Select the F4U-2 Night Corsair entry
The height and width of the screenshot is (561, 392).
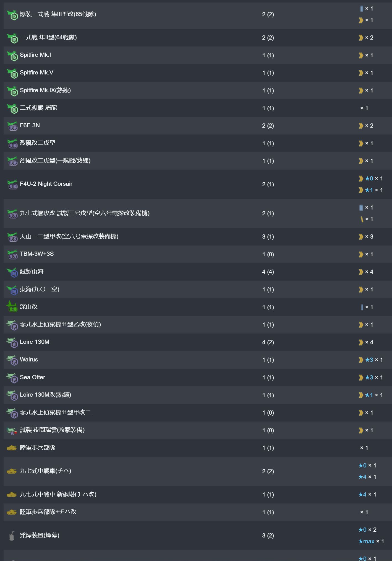click(46, 184)
